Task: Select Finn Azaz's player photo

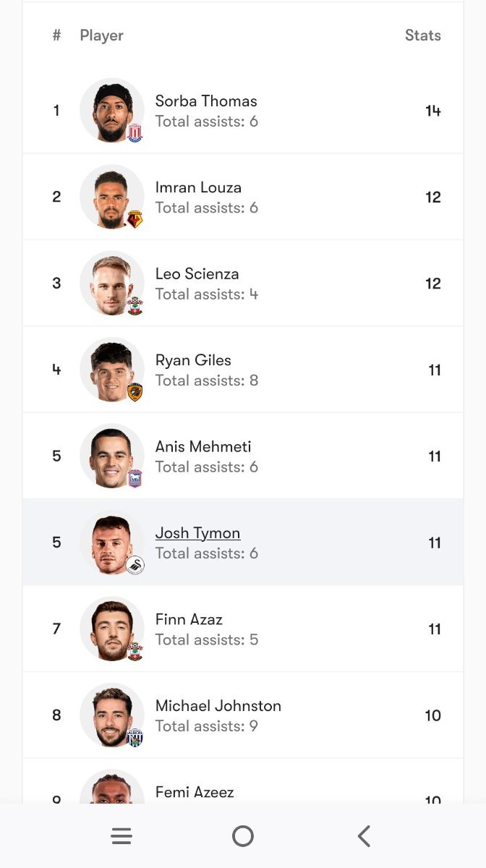Action: click(111, 628)
